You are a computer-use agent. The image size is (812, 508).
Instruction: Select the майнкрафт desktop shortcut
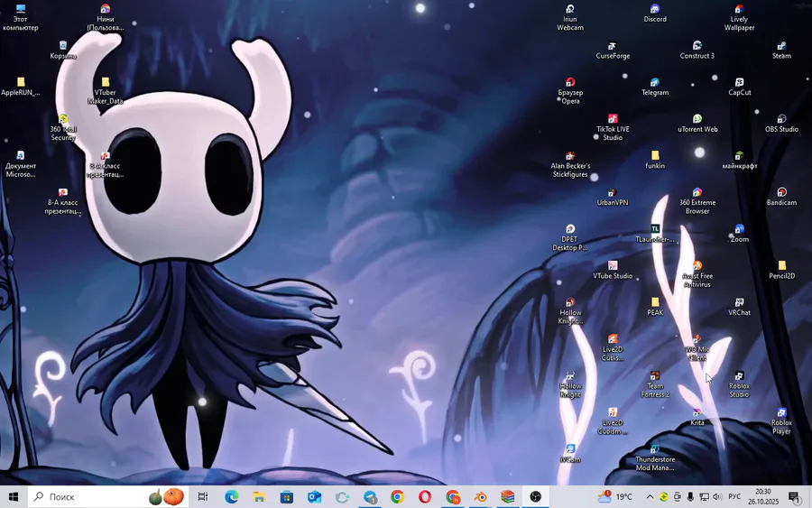pyautogui.click(x=740, y=160)
